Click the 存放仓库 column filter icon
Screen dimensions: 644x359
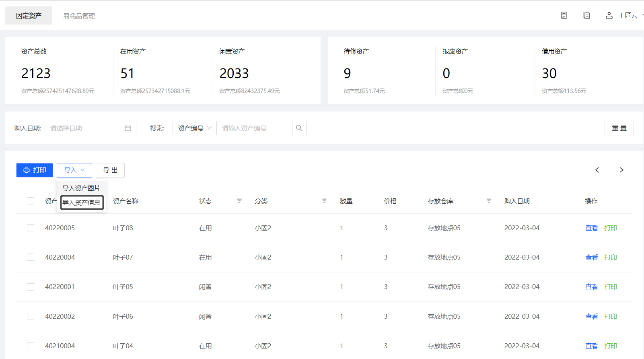(489, 201)
